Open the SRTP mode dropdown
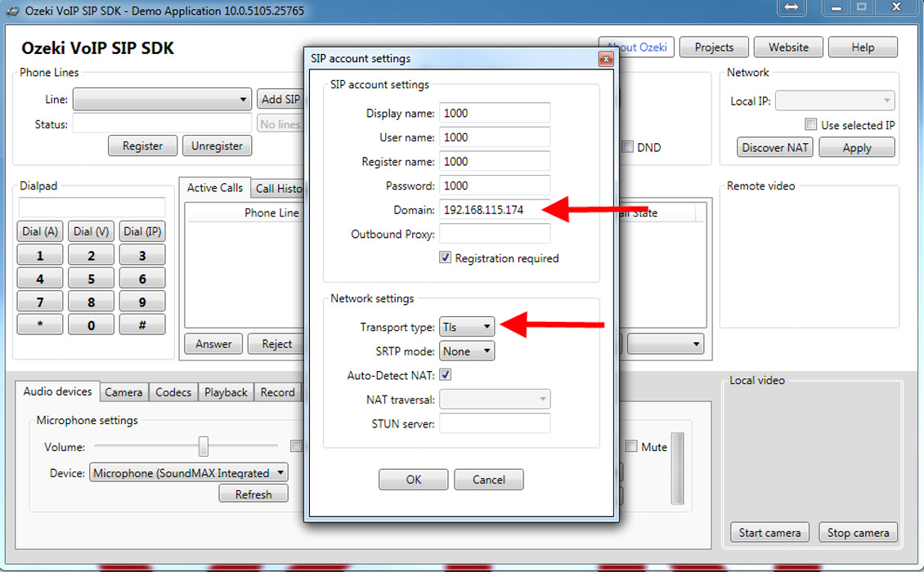 click(x=467, y=351)
